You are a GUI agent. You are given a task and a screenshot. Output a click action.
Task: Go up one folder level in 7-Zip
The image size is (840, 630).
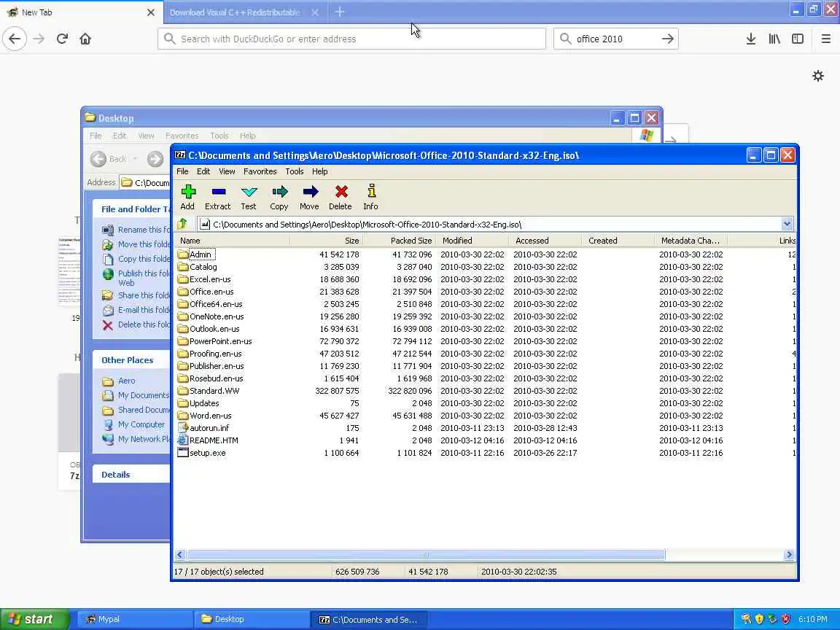tap(182, 224)
